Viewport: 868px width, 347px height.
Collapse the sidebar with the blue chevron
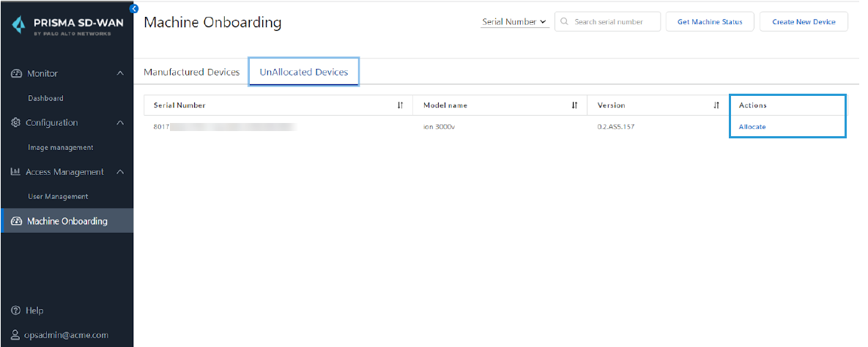coord(133,9)
